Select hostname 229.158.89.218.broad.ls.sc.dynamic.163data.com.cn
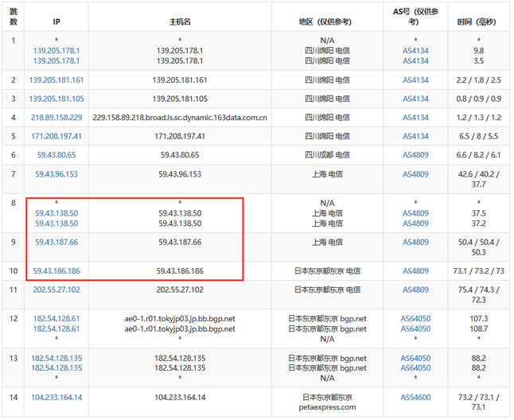Viewport: 514px width, 420px height. pos(180,117)
